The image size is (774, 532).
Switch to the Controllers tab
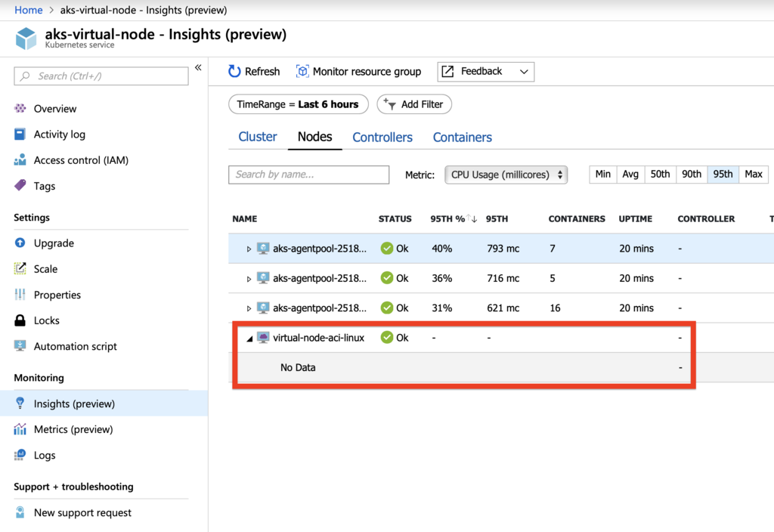tap(382, 138)
